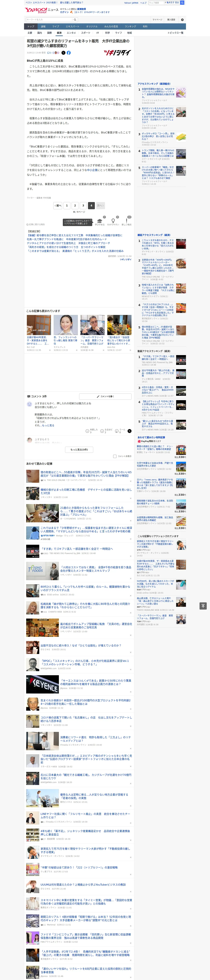Click the Yahoo! JAPAN top link
The height and width of the screenshot is (980, 210).
tap(131, 3)
